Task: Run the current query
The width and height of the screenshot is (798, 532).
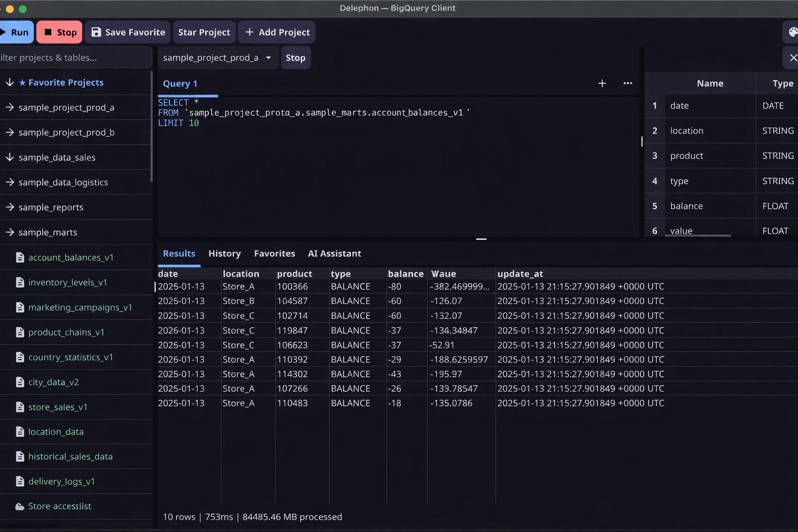Action: pos(16,32)
